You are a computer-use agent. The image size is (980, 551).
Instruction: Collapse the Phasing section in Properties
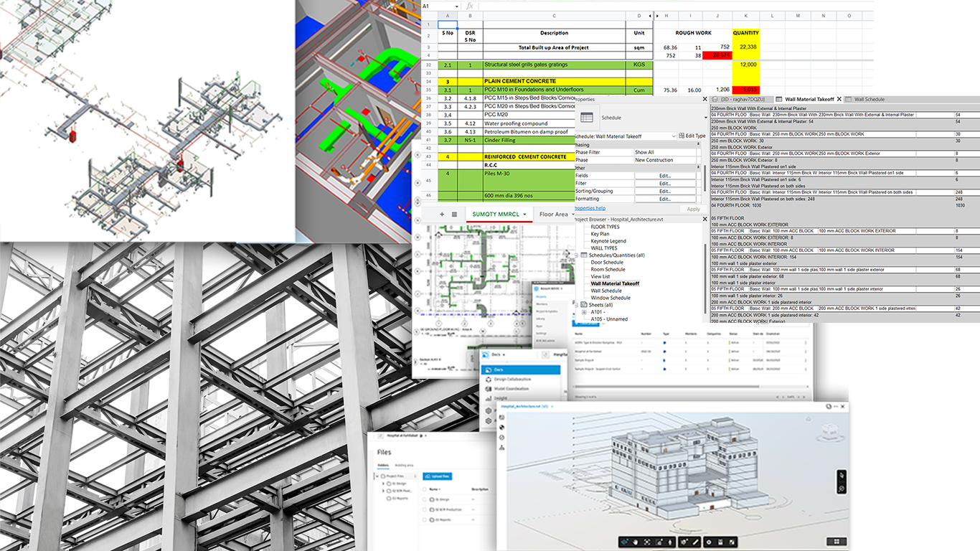pos(698,144)
